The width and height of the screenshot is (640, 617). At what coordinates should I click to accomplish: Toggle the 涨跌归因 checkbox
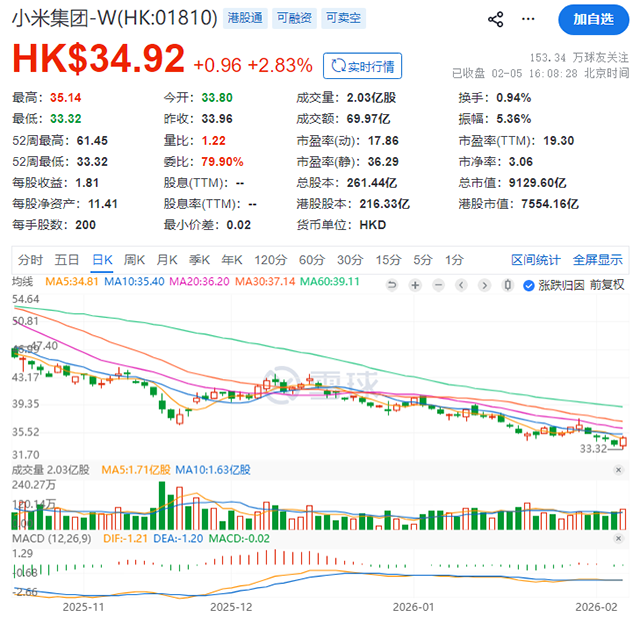point(531,285)
